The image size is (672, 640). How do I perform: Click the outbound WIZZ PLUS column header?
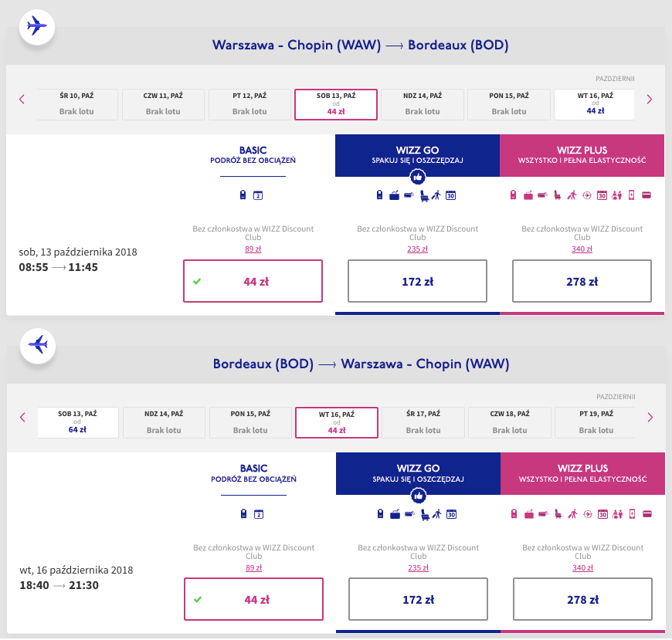[x=582, y=155]
